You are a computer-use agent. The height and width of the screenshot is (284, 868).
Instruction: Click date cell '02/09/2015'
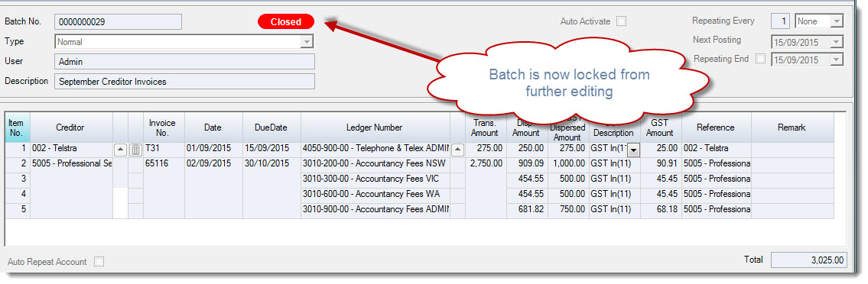tap(213, 164)
